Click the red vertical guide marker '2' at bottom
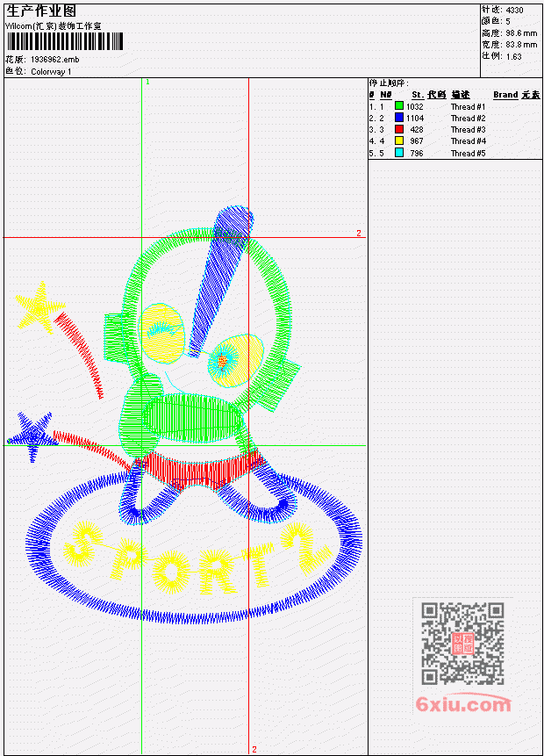 tap(254, 750)
